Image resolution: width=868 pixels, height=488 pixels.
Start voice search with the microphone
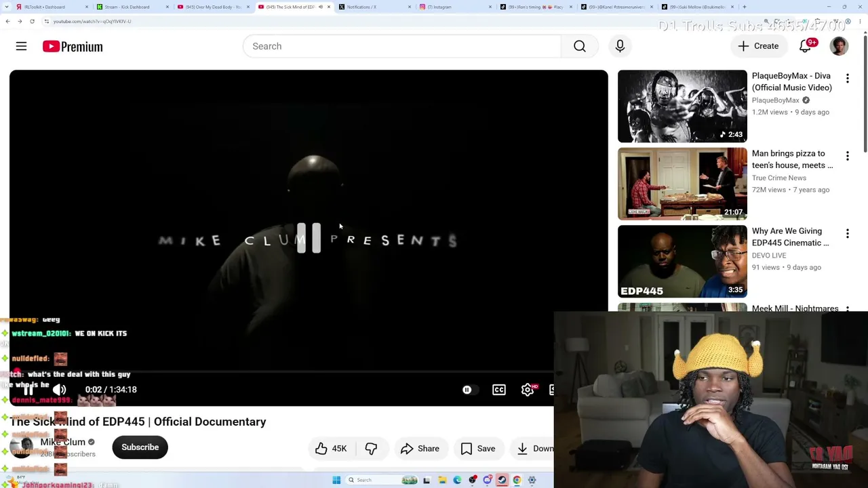(620, 46)
